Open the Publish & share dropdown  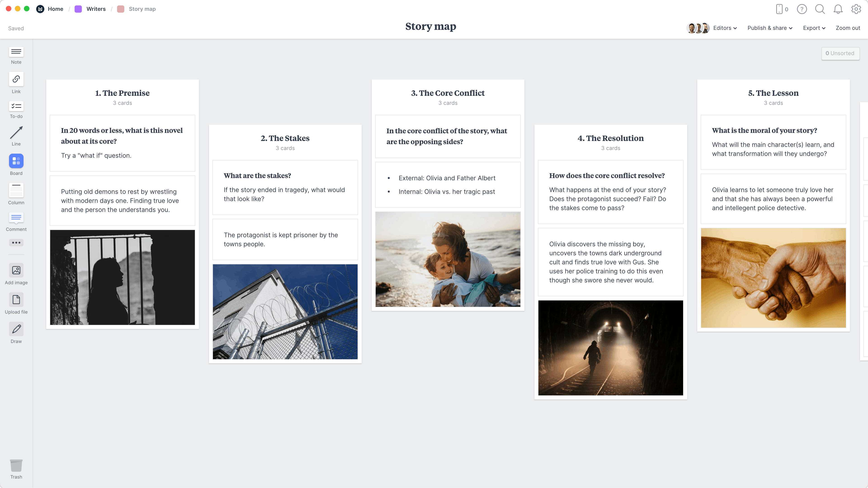770,28
